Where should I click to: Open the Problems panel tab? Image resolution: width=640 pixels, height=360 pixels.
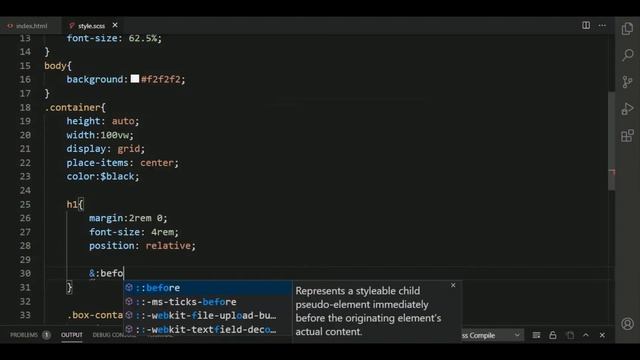pos(24,335)
